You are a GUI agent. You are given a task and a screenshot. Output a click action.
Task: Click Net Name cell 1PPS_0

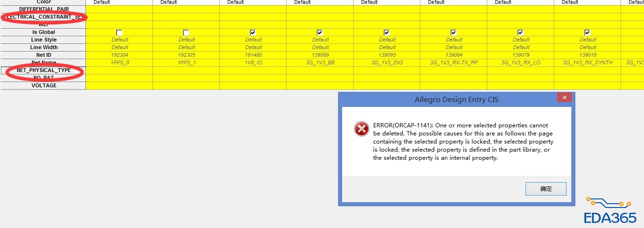[x=119, y=62]
